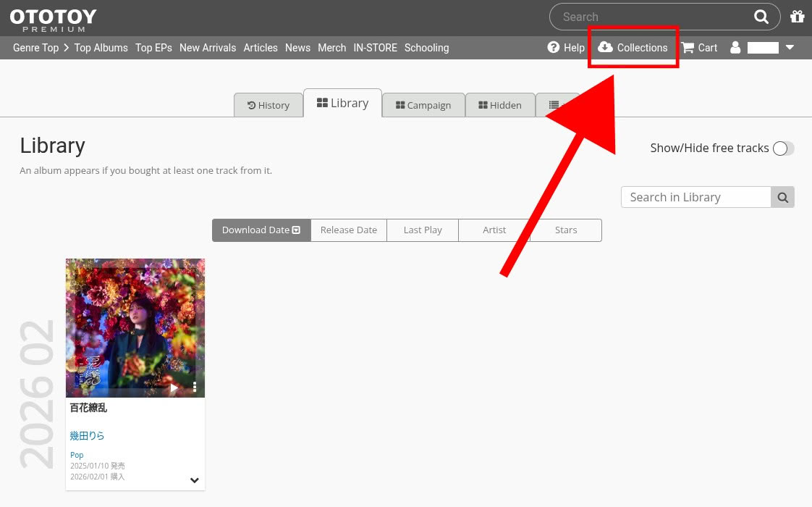Sort library by Stars
The image size is (812, 507).
565,230
